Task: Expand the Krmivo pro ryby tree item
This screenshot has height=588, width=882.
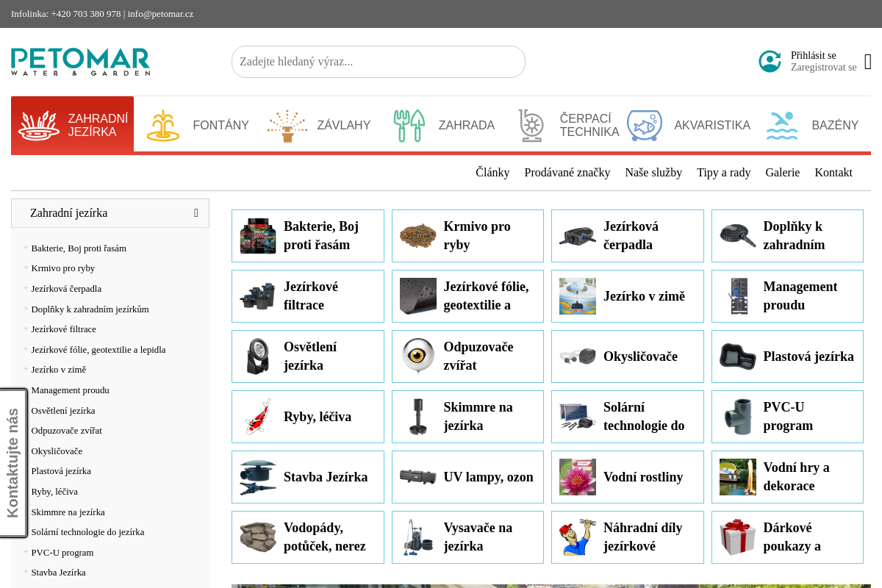Action: point(26,268)
